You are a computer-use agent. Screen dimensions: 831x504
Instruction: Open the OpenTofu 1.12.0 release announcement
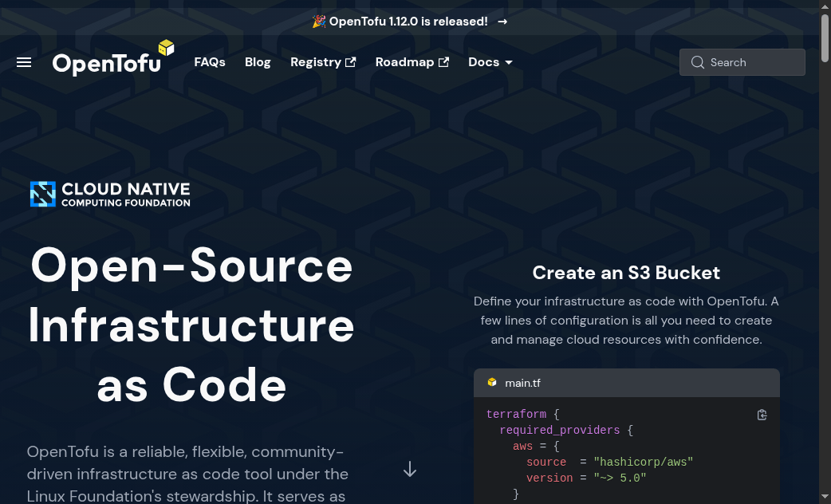tap(408, 22)
